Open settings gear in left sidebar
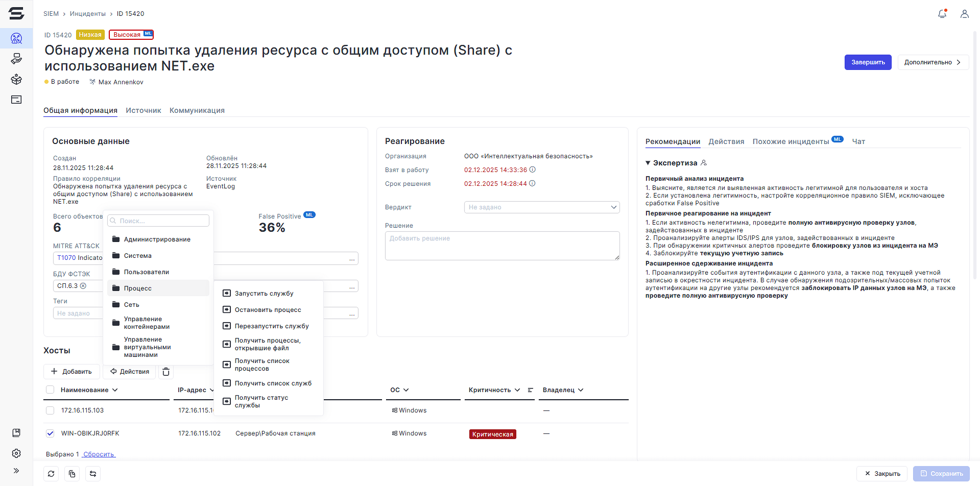980x486 pixels. tap(16, 453)
